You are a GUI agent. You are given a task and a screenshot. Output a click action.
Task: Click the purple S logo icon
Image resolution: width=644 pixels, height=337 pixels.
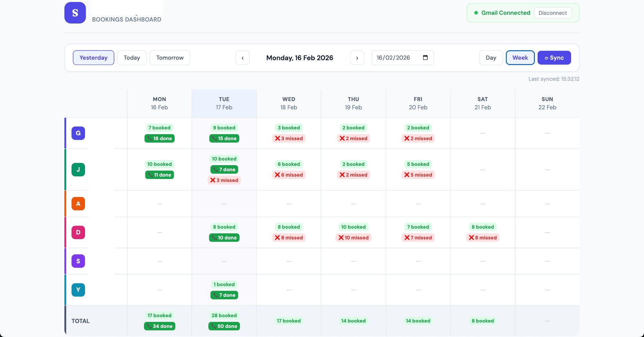coord(75,13)
